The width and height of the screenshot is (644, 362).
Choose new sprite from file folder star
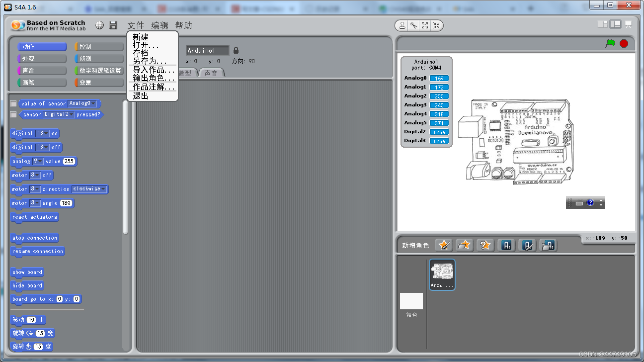click(x=465, y=245)
